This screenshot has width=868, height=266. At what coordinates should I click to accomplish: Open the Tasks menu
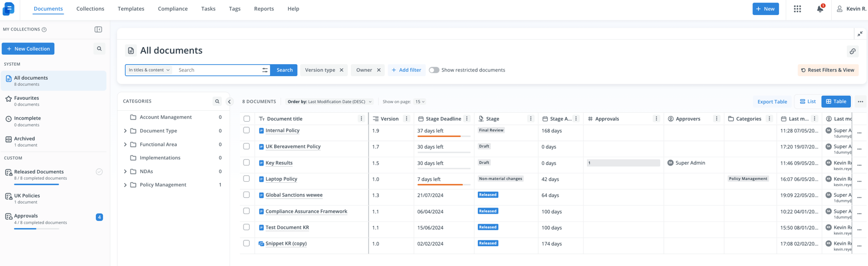(x=208, y=9)
